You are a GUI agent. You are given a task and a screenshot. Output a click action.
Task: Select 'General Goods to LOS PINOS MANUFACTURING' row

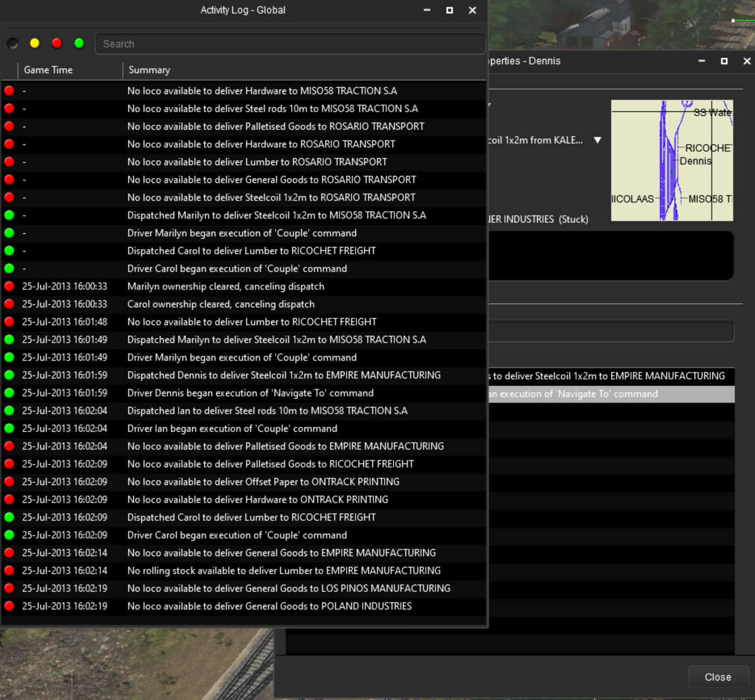click(x=243, y=589)
